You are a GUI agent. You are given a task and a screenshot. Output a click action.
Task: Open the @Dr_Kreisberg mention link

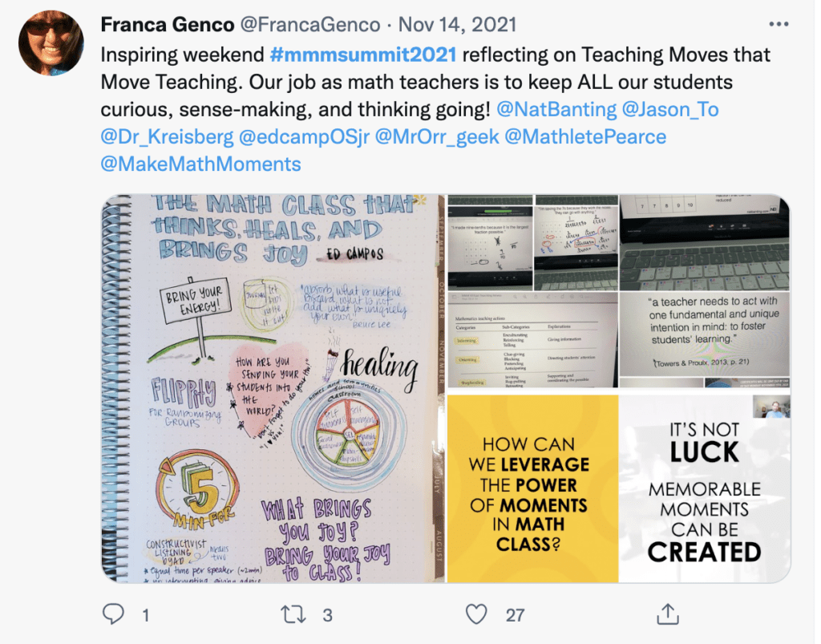coord(167,136)
